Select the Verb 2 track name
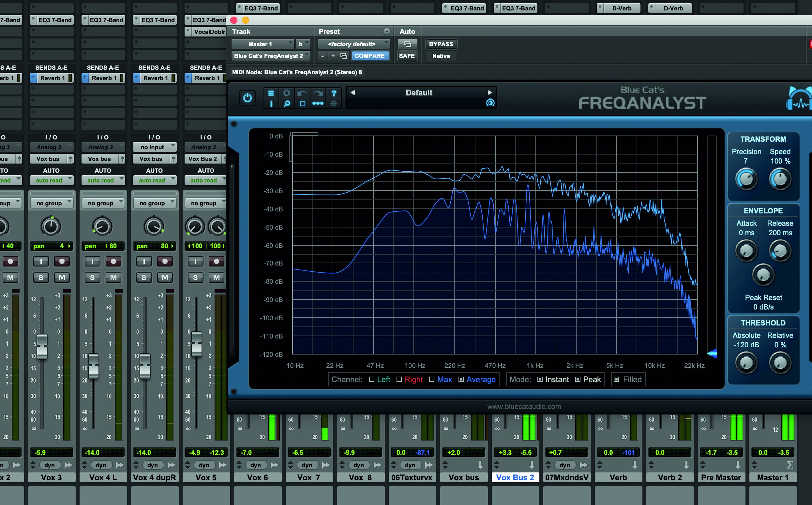Image resolution: width=812 pixels, height=505 pixels. pyautogui.click(x=669, y=477)
